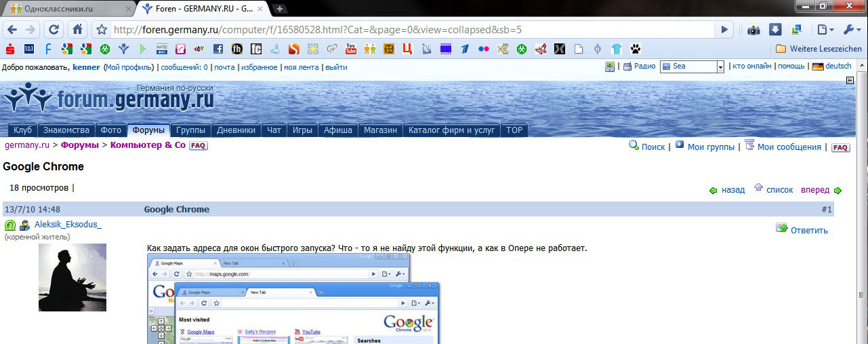Reload the page with the refresh button
Image resolution: width=868 pixels, height=344 pixels.
[x=54, y=30]
